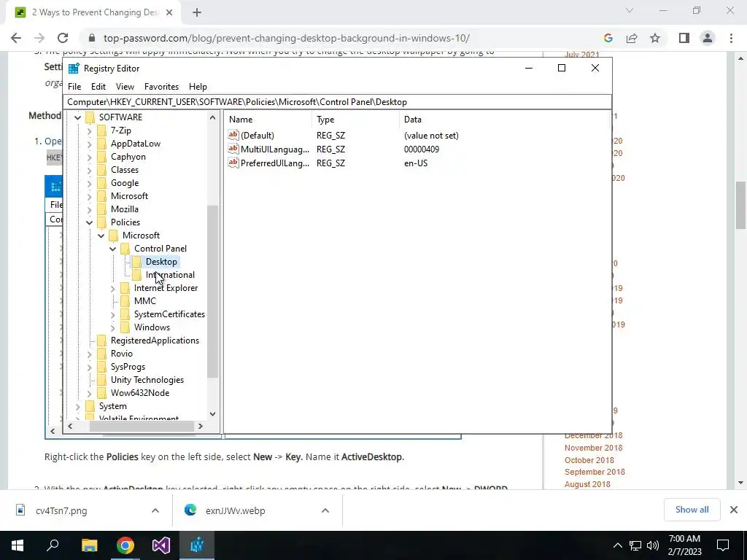Expand the AppDataLow key

89,144
